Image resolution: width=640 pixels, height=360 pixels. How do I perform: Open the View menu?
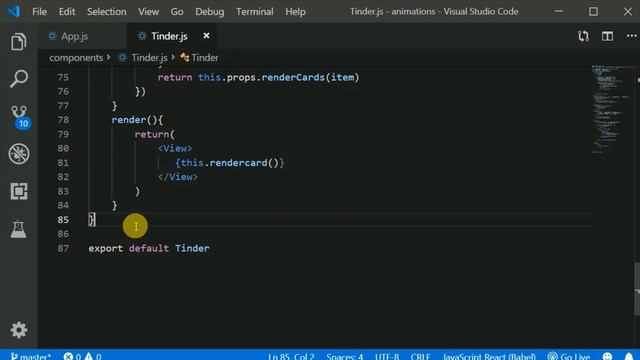click(149, 11)
